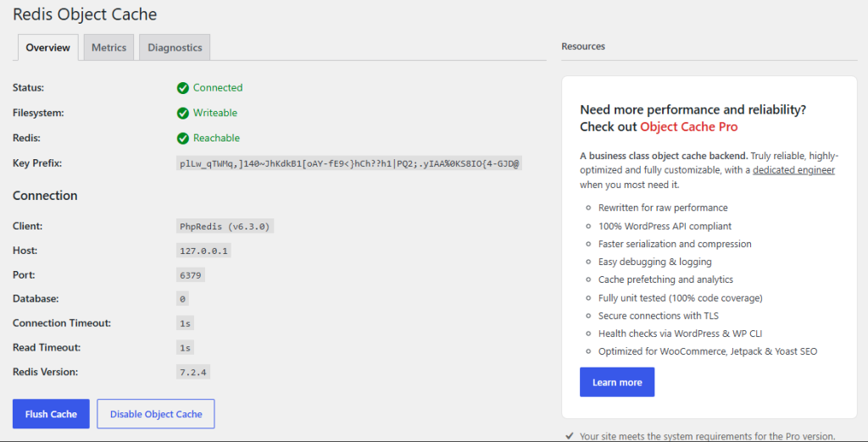Click the Read Timeout label
Screen dimensions: 868x442
coord(47,347)
